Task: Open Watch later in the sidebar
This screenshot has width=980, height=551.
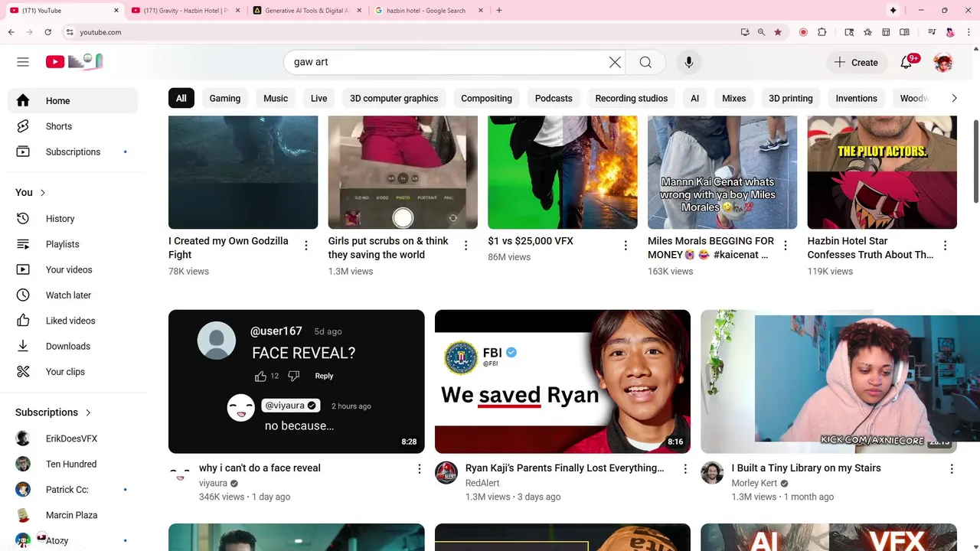Action: pyautogui.click(x=73, y=295)
